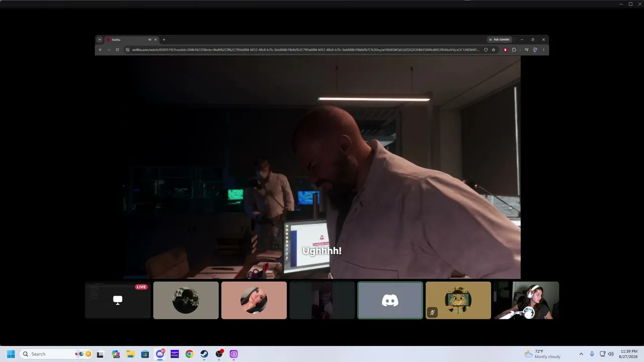Open the Windows Start menu

click(x=11, y=354)
